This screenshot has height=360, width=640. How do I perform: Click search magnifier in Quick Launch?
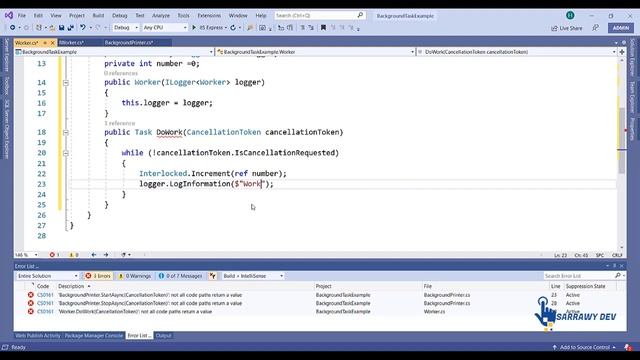pos(360,15)
